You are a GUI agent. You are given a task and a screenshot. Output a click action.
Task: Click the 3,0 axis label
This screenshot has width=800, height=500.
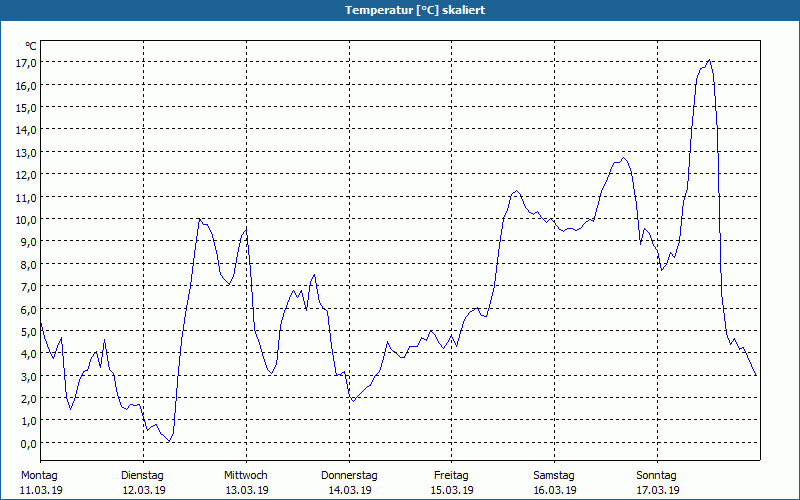point(28,376)
